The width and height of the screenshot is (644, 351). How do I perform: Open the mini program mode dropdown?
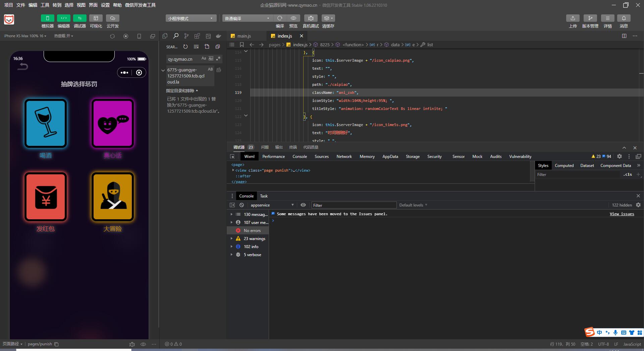click(191, 18)
